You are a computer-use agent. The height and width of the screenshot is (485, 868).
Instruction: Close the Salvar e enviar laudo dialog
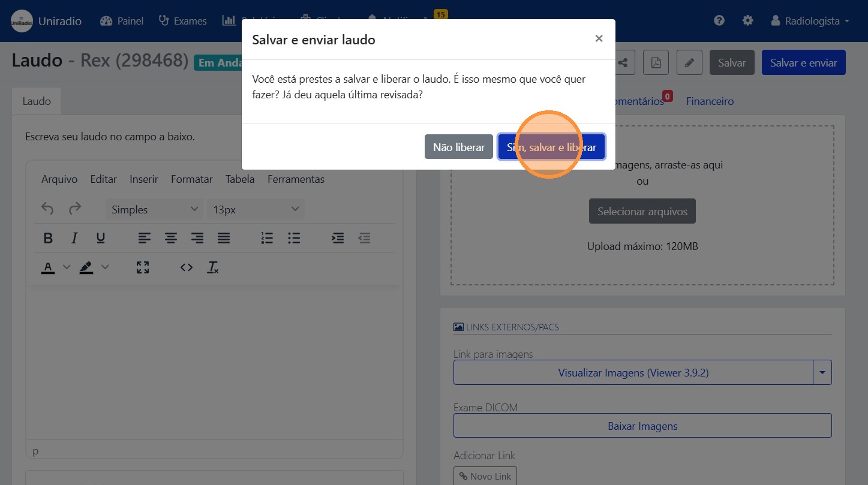coord(599,39)
